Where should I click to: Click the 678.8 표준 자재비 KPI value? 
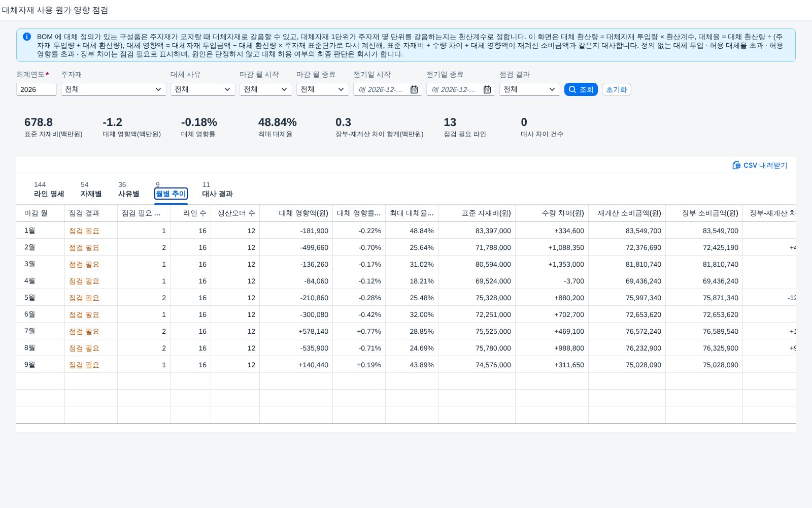(x=39, y=122)
